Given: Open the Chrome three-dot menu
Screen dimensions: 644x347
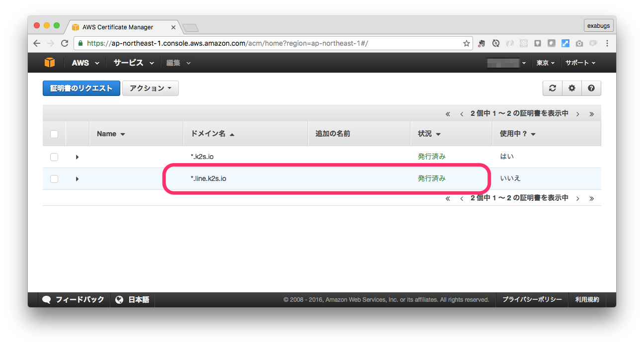Looking at the screenshot, I should [x=607, y=43].
